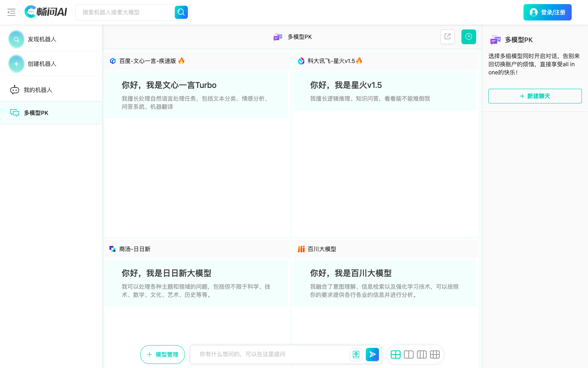The height and width of the screenshot is (368, 588).
Task: Click 新建聊天 to start a new chat
Action: click(535, 96)
